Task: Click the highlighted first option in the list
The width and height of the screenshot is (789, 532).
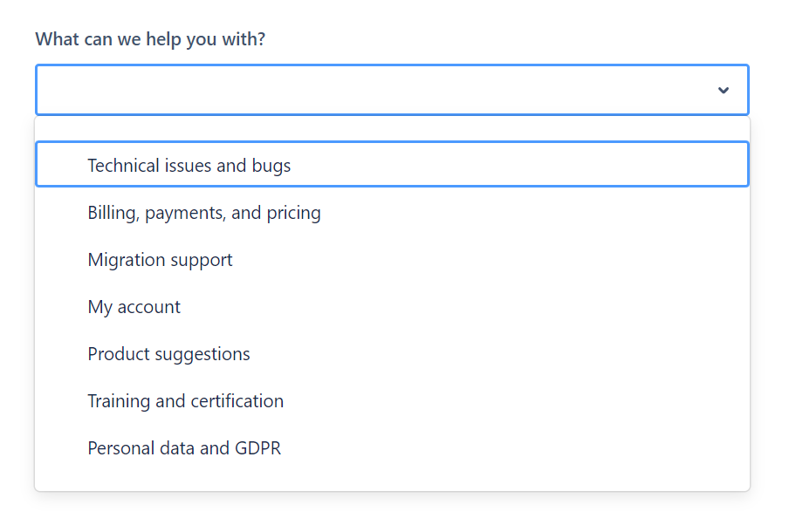Action: click(189, 165)
